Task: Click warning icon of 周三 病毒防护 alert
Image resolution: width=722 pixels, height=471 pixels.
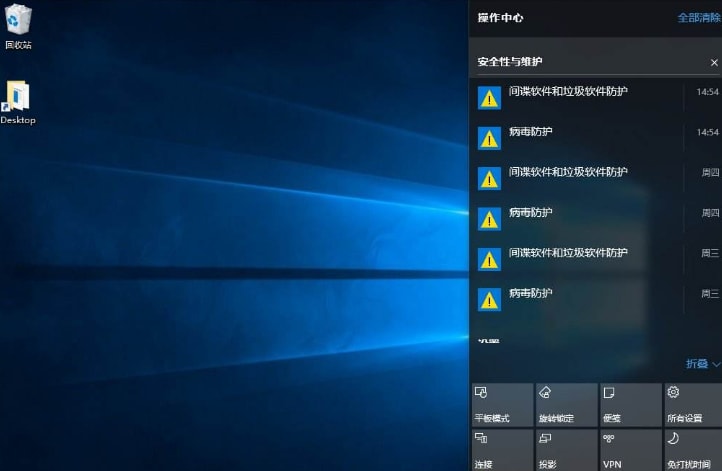Action: tap(489, 300)
